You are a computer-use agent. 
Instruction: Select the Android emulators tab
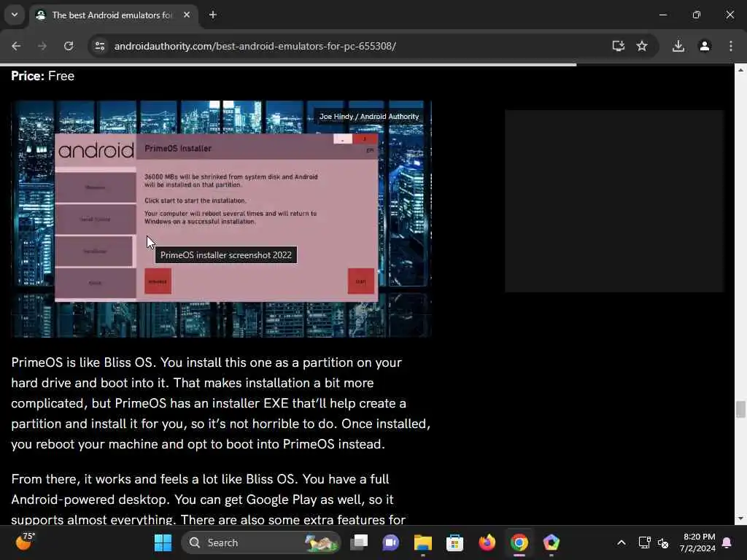[x=112, y=15]
